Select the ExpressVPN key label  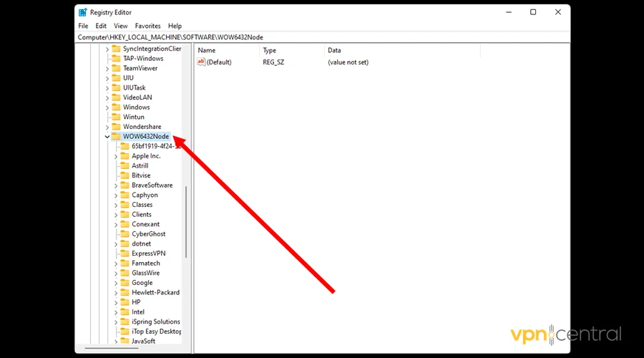(148, 253)
